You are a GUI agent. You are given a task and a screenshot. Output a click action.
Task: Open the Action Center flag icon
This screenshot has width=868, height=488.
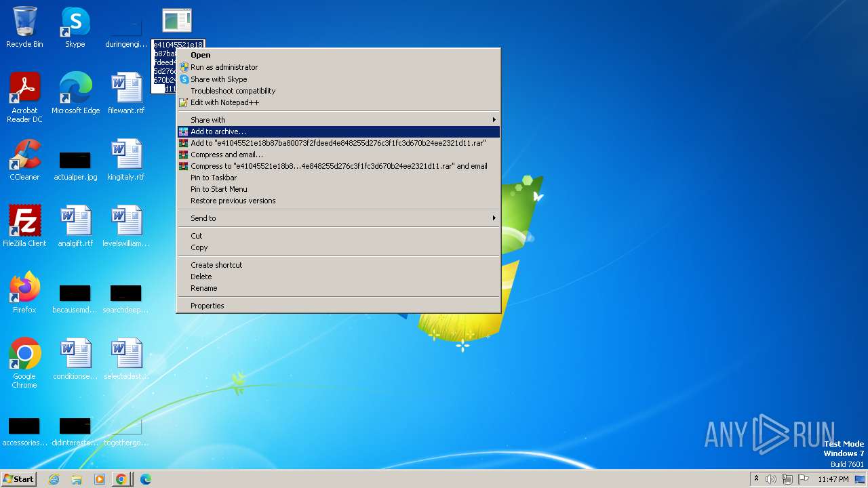point(804,479)
